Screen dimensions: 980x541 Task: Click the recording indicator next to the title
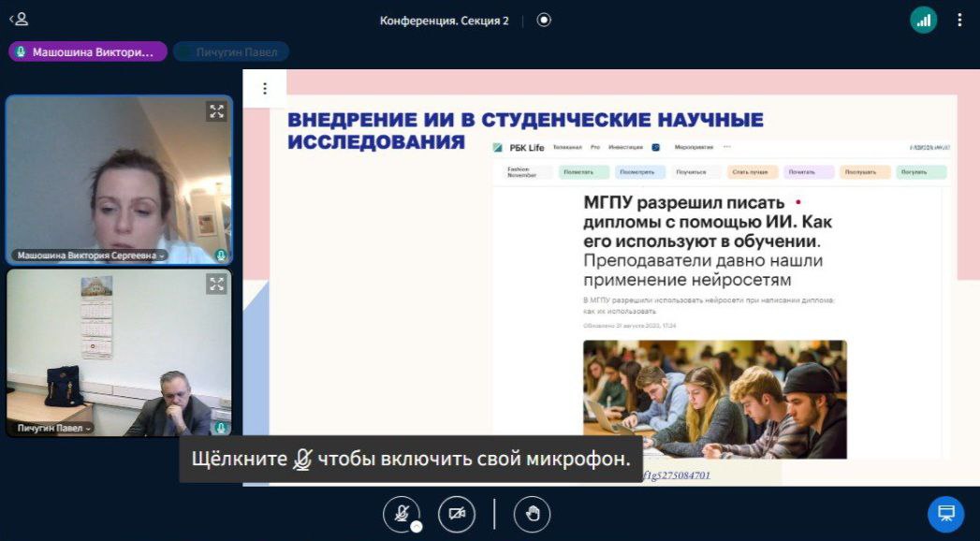tap(544, 20)
